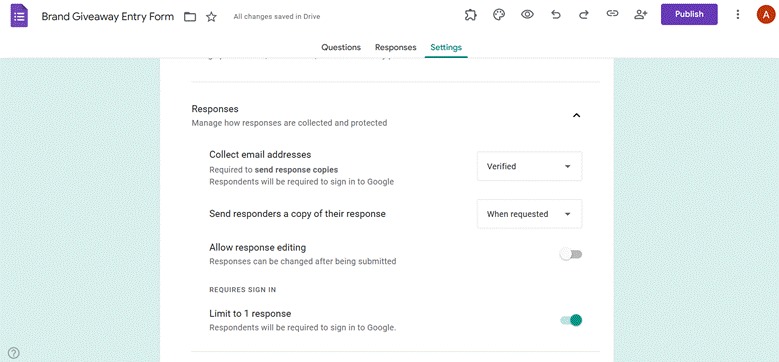Move form to folder icon
The height and width of the screenshot is (362, 779).
point(190,17)
